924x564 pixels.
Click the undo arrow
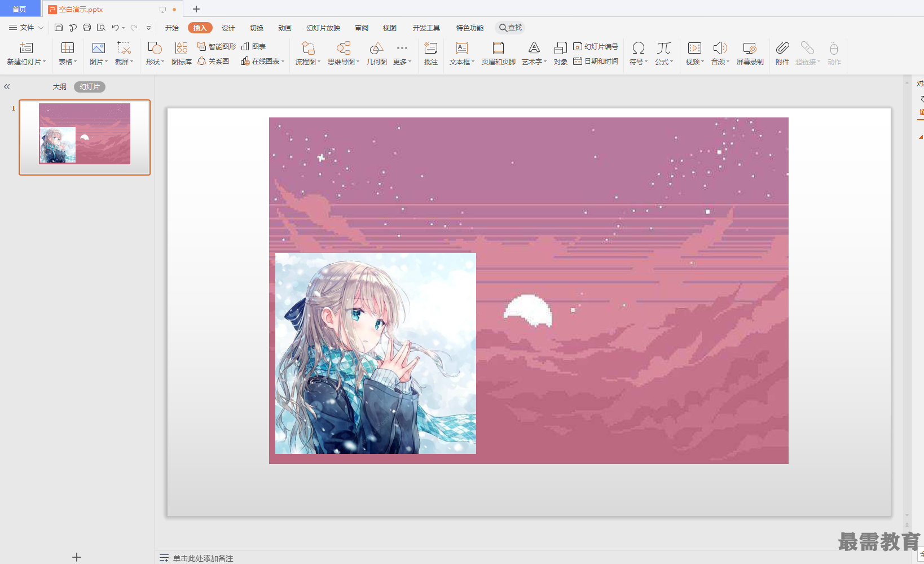click(115, 27)
